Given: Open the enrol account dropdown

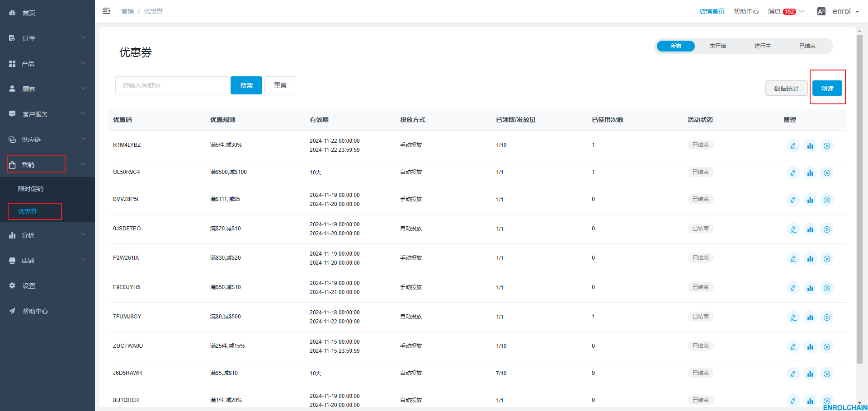Looking at the screenshot, I should tap(845, 11).
